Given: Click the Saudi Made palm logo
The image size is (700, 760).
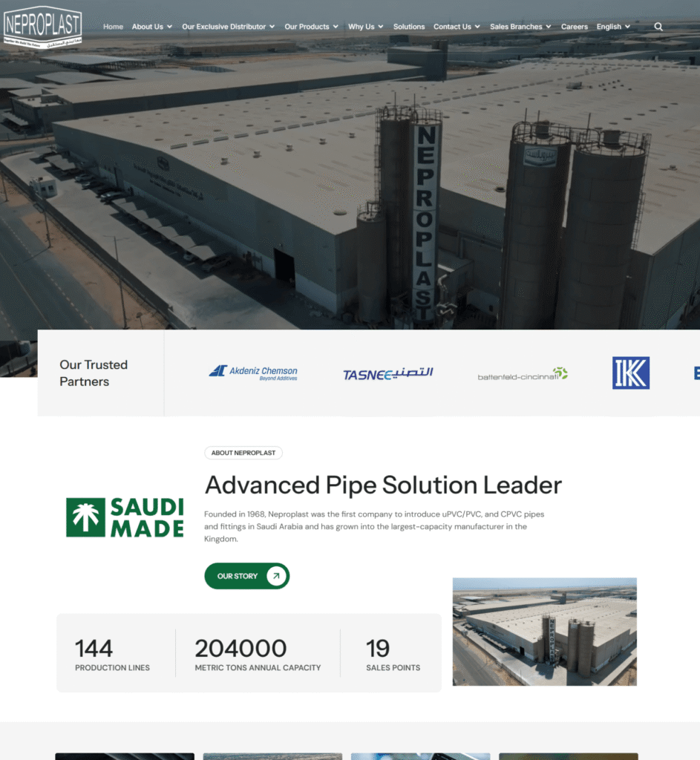Looking at the screenshot, I should tap(125, 517).
